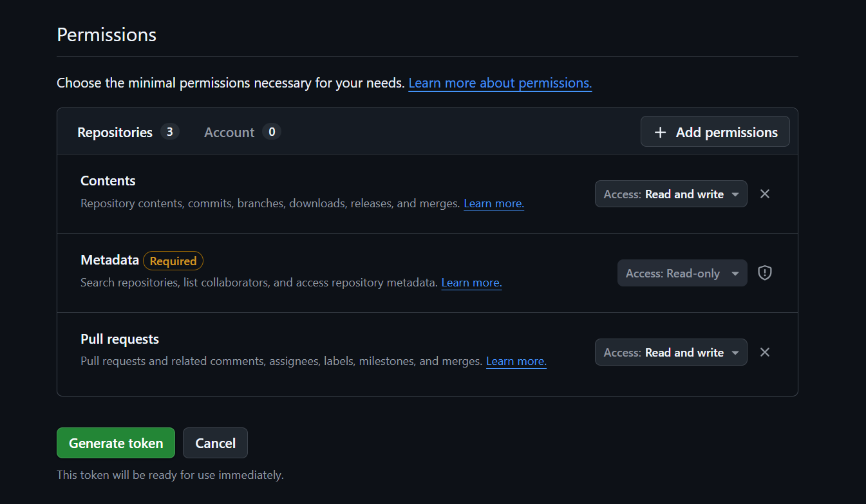Image resolution: width=866 pixels, height=504 pixels.
Task: Open Learn more for Contents permission
Action: click(493, 203)
